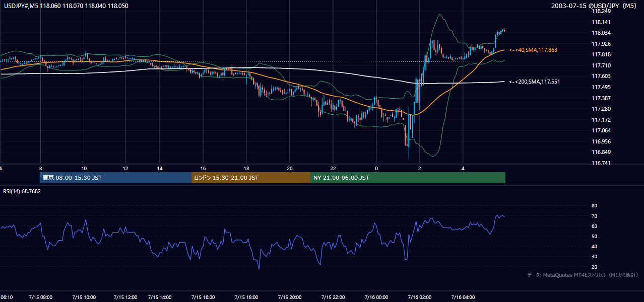
Task: Click hour marker 16 under price chart
Action: (203, 168)
